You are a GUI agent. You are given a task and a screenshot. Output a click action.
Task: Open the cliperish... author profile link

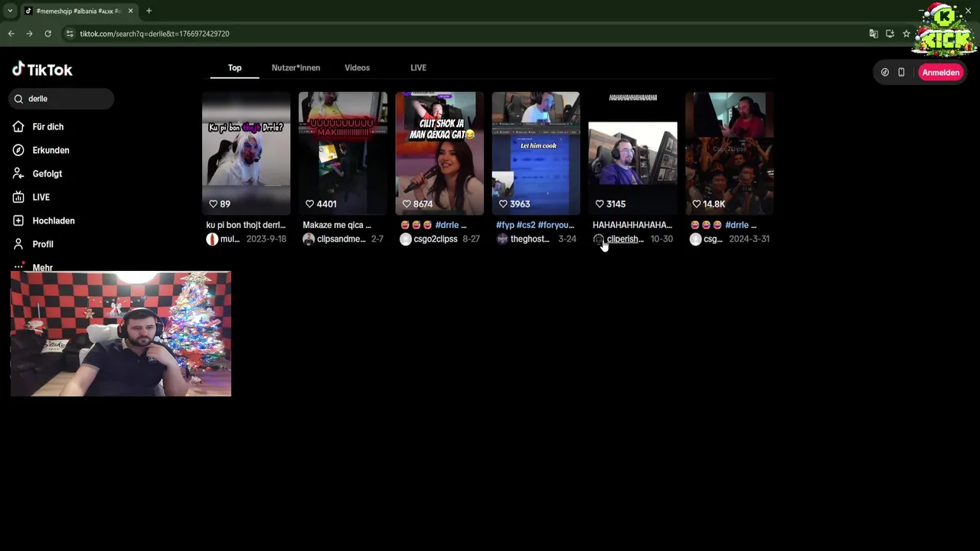625,240
